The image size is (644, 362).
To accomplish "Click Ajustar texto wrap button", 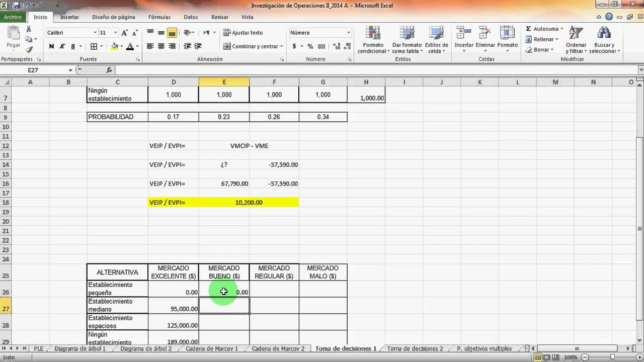I will pos(243,33).
